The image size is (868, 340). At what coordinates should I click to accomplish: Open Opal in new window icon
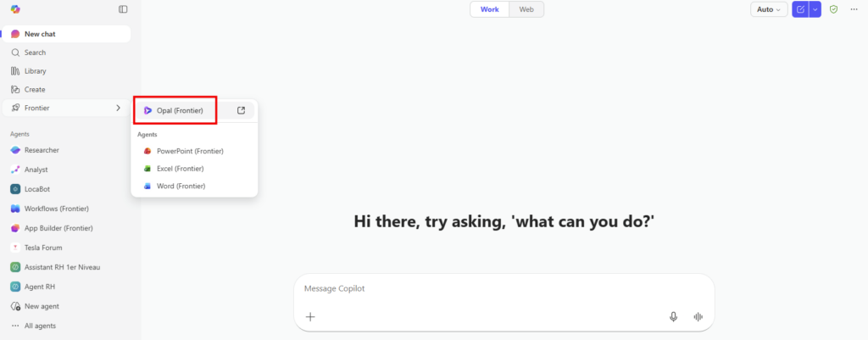pos(241,110)
